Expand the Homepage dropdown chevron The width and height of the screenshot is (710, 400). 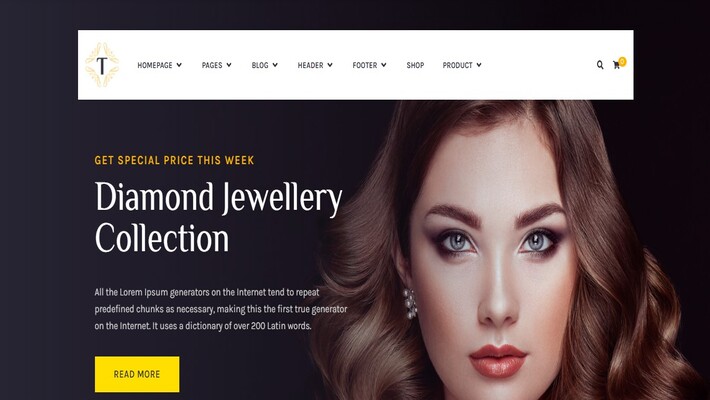(x=179, y=65)
